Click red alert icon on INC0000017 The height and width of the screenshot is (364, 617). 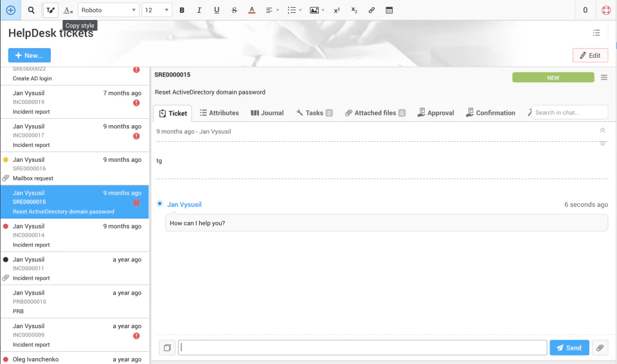pos(136,136)
